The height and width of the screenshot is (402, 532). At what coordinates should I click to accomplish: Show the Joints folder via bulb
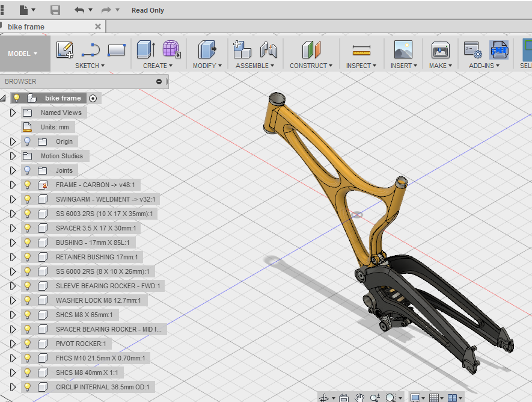[x=28, y=170]
